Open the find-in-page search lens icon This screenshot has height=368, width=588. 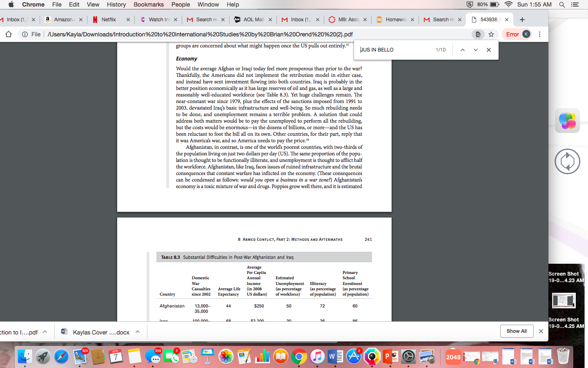pos(478,34)
